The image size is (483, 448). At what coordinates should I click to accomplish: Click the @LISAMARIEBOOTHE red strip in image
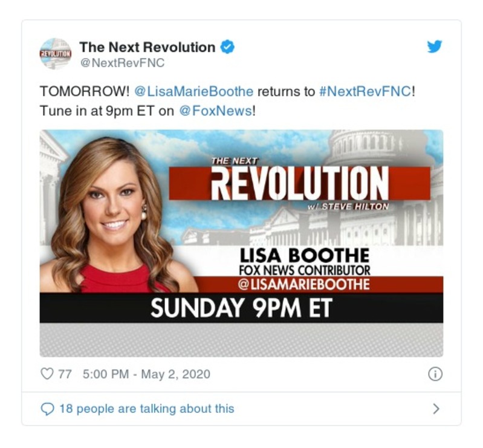[319, 284]
